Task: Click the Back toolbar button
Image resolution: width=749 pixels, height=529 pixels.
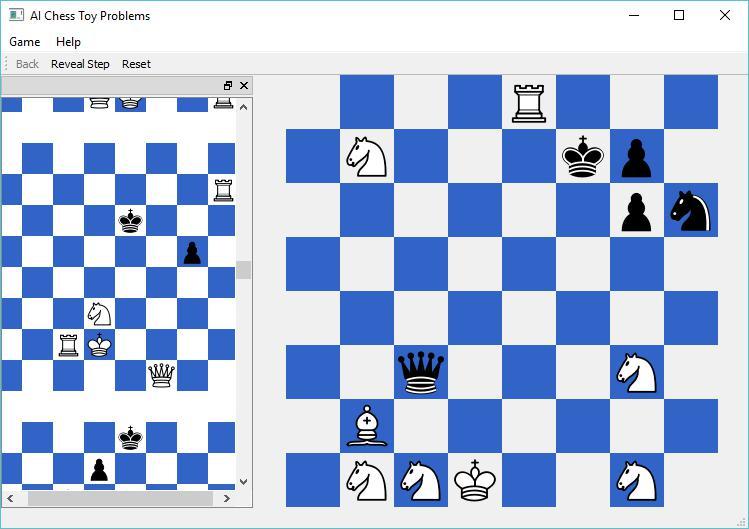Action: pos(27,64)
